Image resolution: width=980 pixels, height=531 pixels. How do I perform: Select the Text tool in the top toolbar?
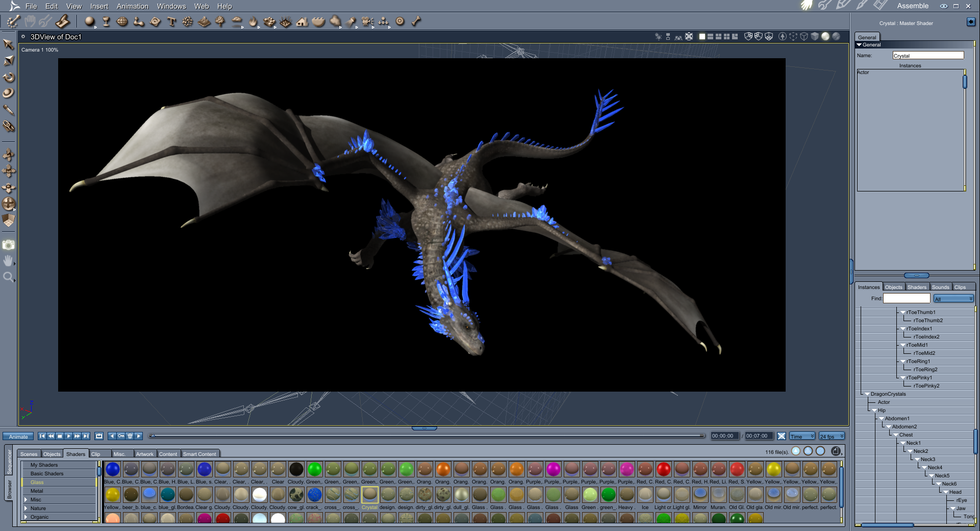point(171,21)
